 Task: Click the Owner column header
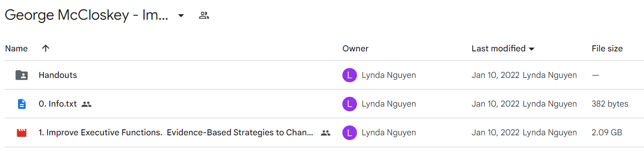point(355,48)
